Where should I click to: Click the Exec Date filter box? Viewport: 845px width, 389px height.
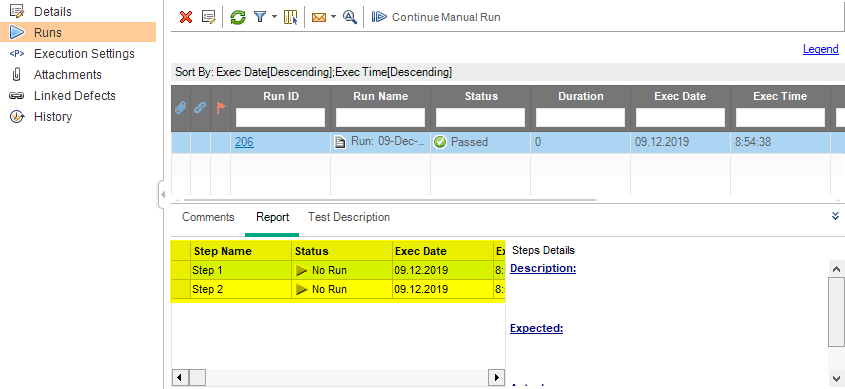pos(681,117)
